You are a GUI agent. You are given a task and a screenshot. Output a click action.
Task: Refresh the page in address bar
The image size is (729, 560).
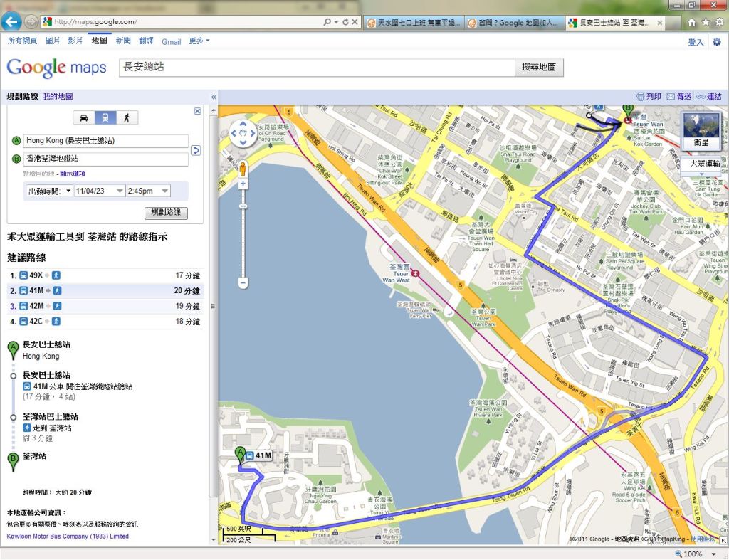pos(345,22)
